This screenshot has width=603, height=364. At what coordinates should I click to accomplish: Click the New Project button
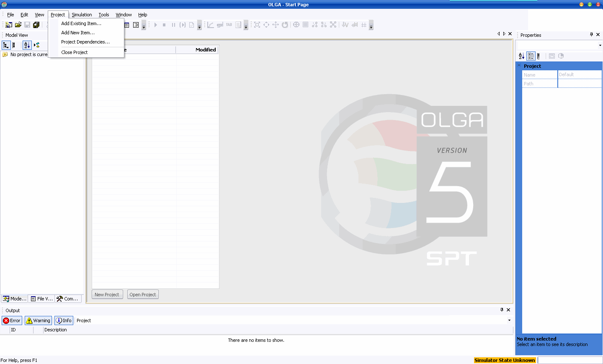pyautogui.click(x=107, y=295)
